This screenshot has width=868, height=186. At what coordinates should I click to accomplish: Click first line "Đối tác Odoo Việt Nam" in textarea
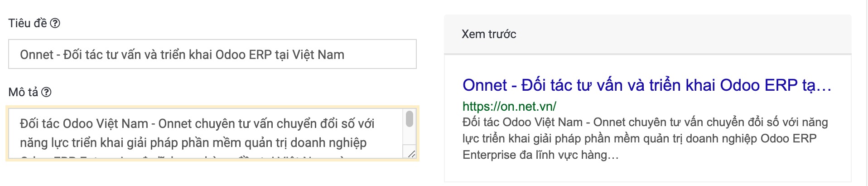[84, 124]
